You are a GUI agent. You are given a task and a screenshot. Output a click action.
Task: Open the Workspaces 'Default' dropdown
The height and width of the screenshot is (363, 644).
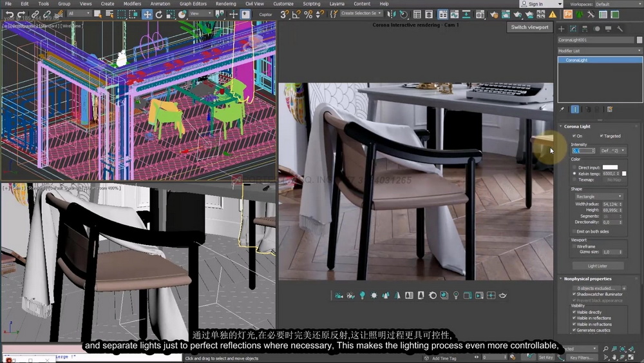pos(618,4)
